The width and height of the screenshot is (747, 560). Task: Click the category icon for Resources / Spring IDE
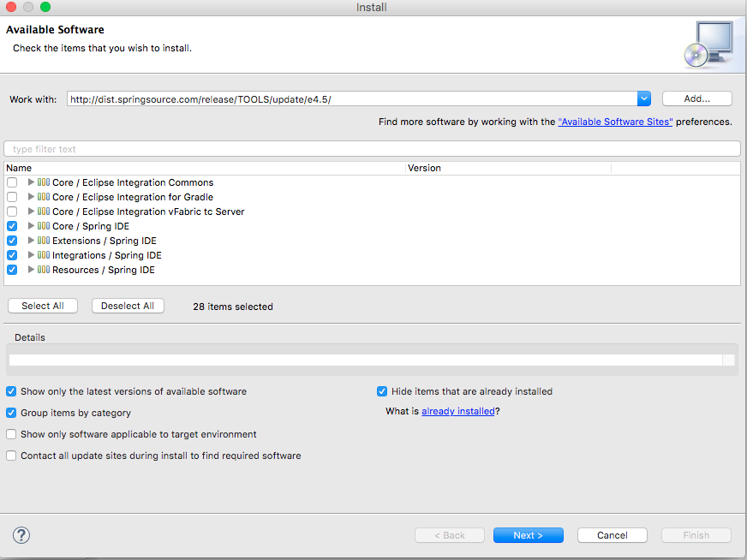tap(44, 270)
